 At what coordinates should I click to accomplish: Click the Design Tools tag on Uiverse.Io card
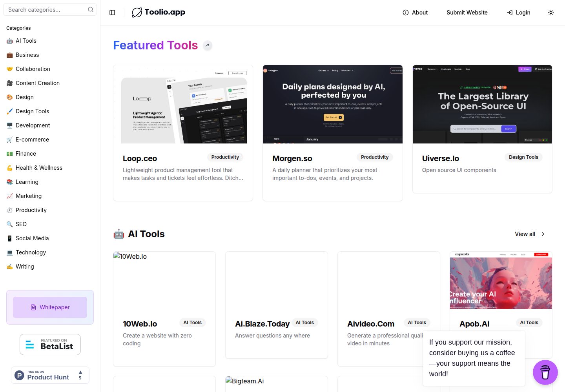coord(523,157)
